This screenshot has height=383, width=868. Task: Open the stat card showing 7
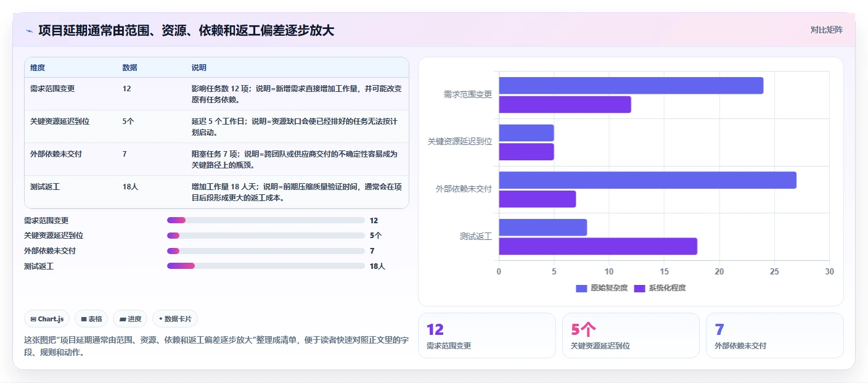(x=774, y=336)
